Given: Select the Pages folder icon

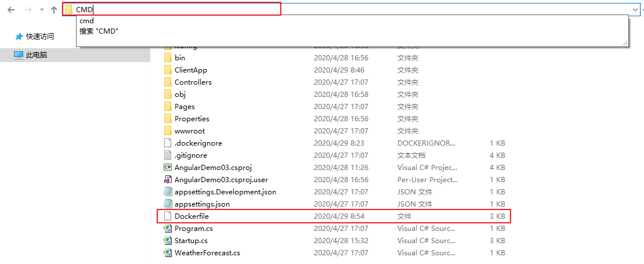Looking at the screenshot, I should pyautogui.click(x=168, y=107).
